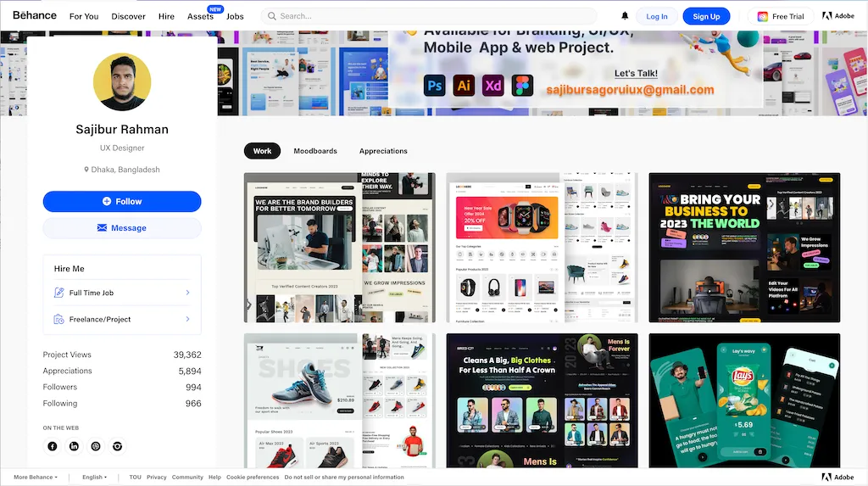Open the Big Clothes project thumbnail
The image size is (868, 486).
click(542, 400)
